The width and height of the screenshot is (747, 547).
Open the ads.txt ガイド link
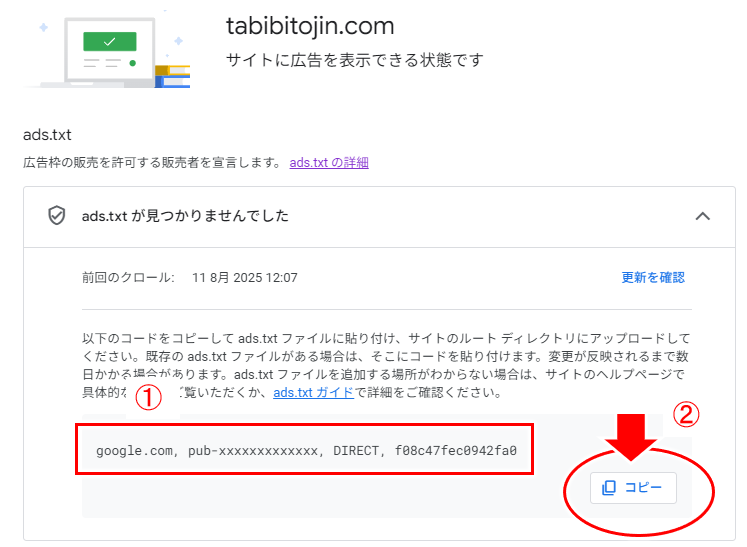[x=313, y=392]
